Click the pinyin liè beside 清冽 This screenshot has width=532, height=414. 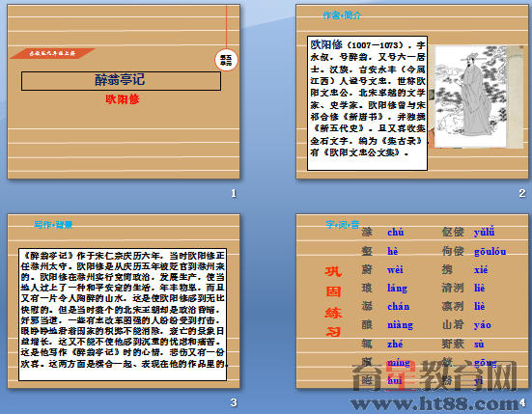point(480,289)
